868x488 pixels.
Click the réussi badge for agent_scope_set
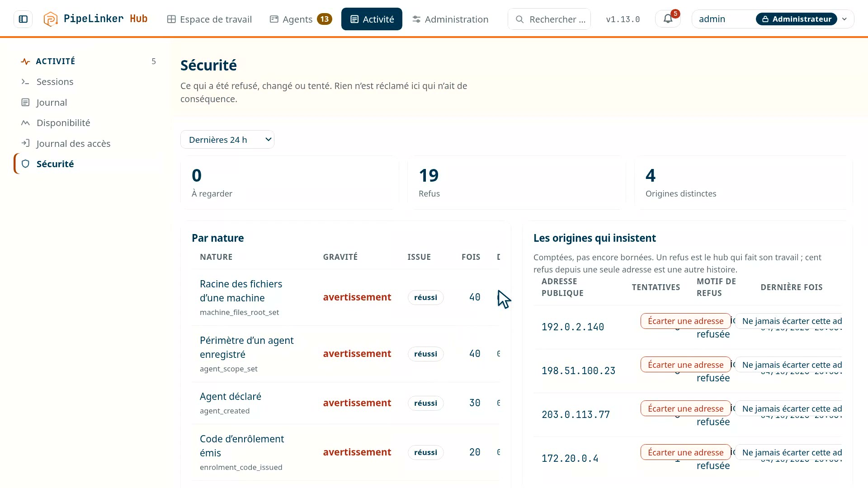tap(425, 354)
